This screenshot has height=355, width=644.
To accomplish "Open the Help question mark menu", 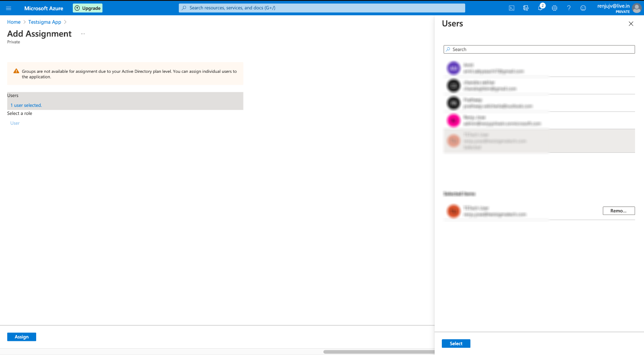I will pyautogui.click(x=569, y=8).
